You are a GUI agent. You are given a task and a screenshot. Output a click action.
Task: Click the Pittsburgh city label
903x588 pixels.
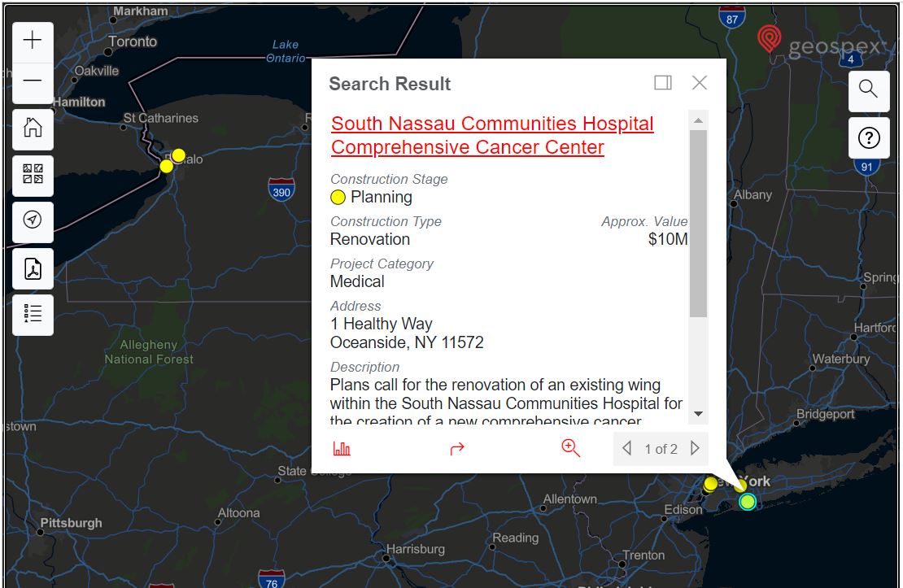(71, 523)
